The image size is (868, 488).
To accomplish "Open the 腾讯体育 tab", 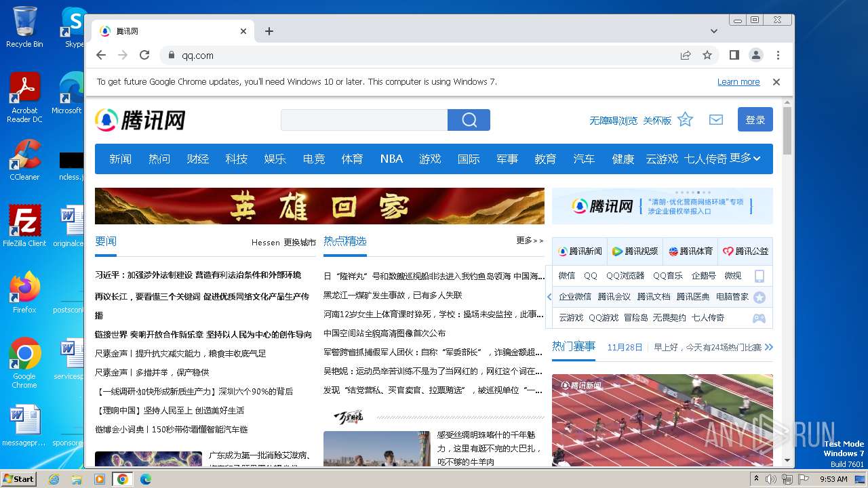I will 690,251.
